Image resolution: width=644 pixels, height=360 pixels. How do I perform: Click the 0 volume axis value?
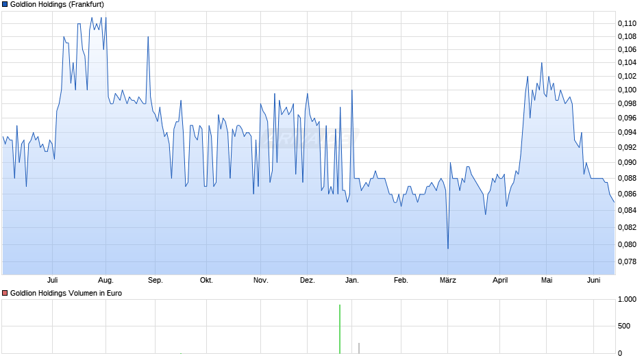click(620, 353)
